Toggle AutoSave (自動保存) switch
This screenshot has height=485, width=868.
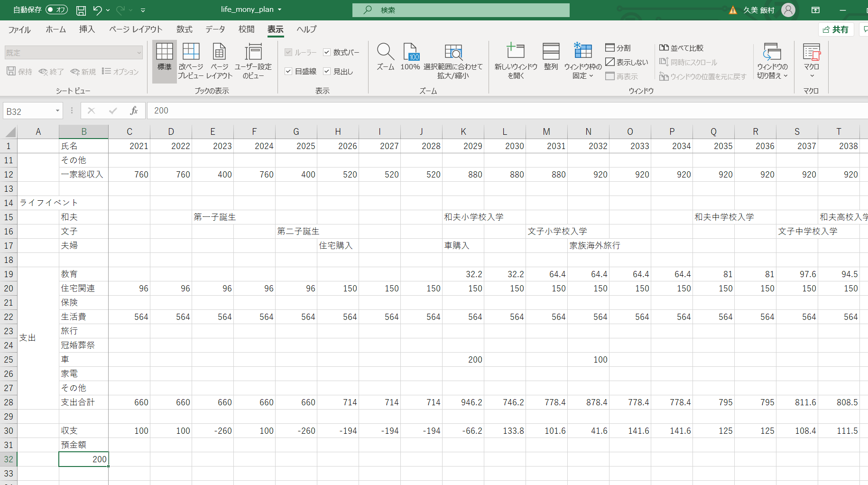coord(56,10)
